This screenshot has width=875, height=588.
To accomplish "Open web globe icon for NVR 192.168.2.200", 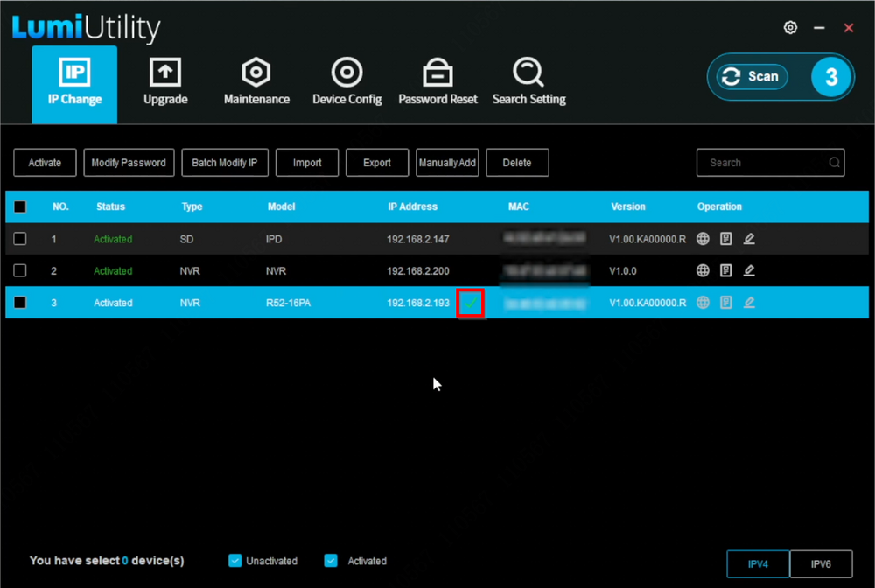I will pos(703,270).
